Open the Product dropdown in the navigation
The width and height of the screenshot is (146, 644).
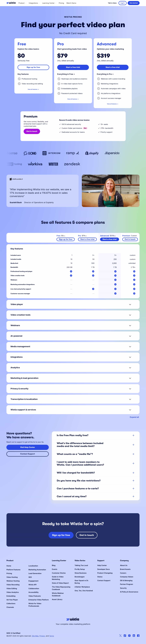[x=22, y=3]
